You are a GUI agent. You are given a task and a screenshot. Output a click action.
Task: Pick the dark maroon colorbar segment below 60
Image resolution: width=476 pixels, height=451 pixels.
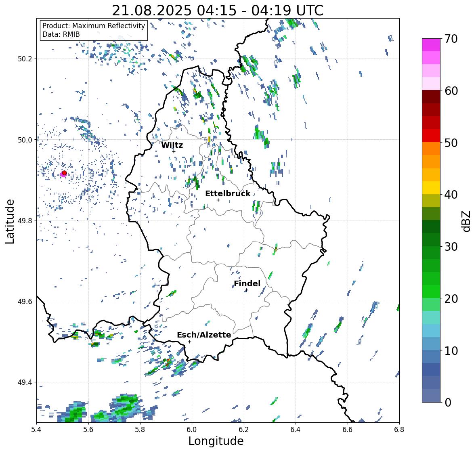431,97
